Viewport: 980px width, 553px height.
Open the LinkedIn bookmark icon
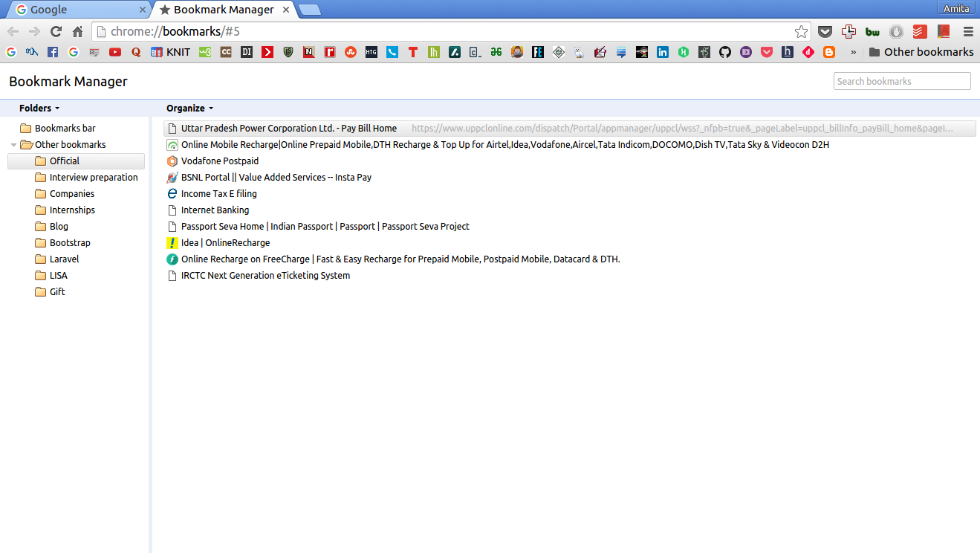pyautogui.click(x=663, y=52)
